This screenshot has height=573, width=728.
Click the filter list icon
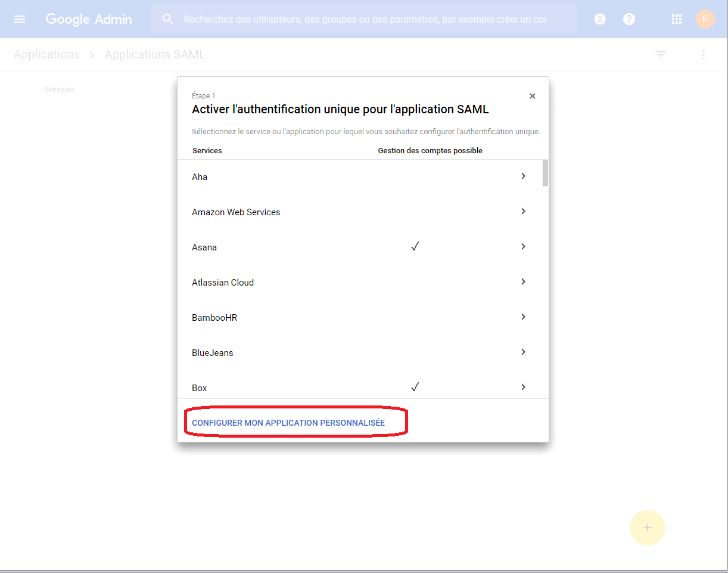coord(661,54)
